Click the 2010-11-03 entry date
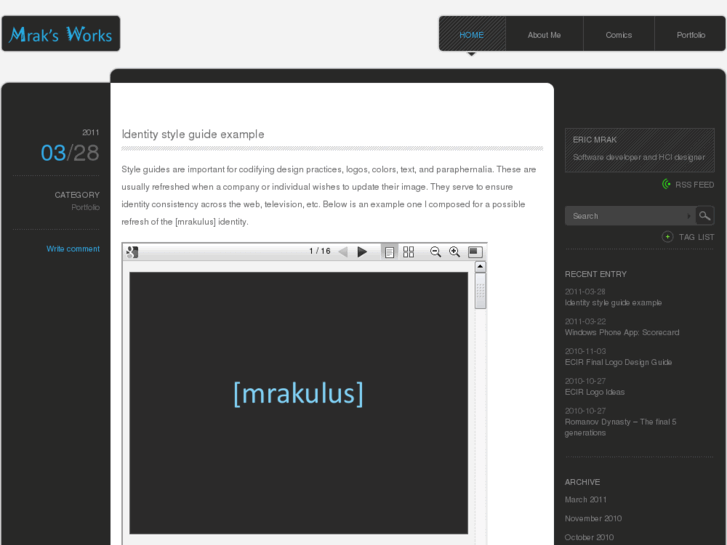 [x=585, y=351]
